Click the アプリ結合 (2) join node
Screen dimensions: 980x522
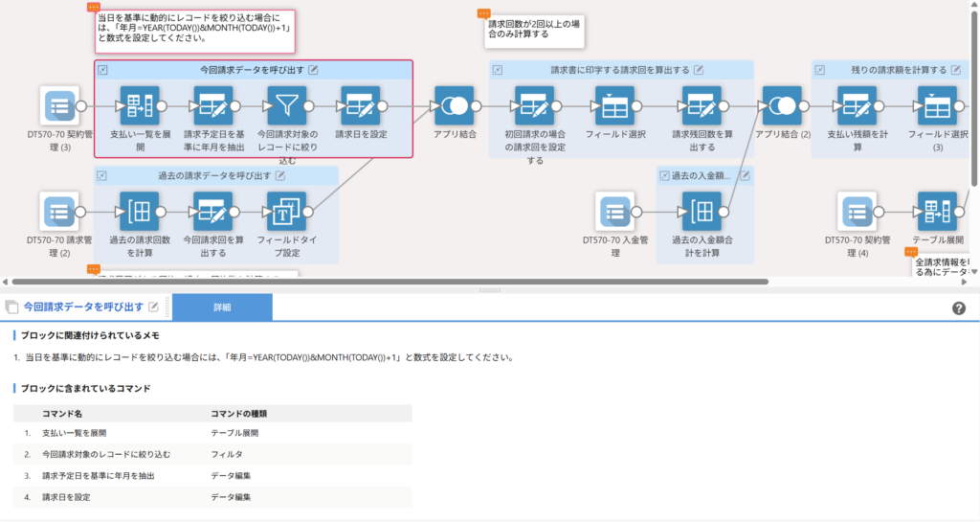pyautogui.click(x=782, y=105)
